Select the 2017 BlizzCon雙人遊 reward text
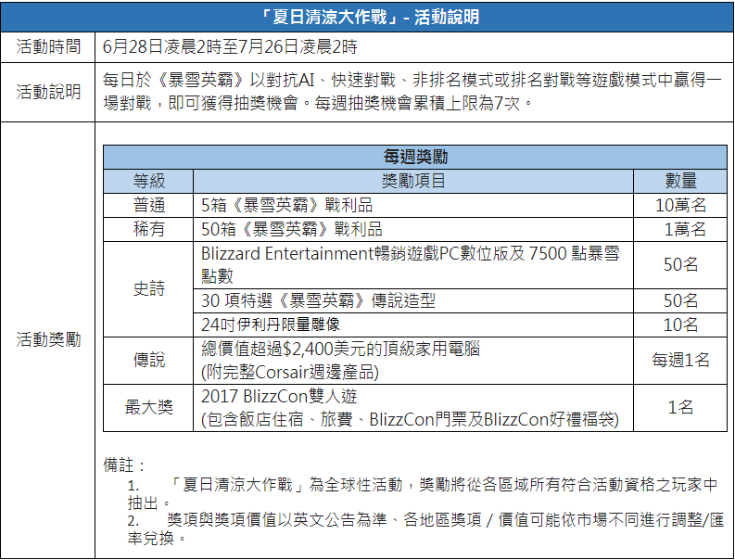This screenshot has width=735, height=560. (279, 396)
